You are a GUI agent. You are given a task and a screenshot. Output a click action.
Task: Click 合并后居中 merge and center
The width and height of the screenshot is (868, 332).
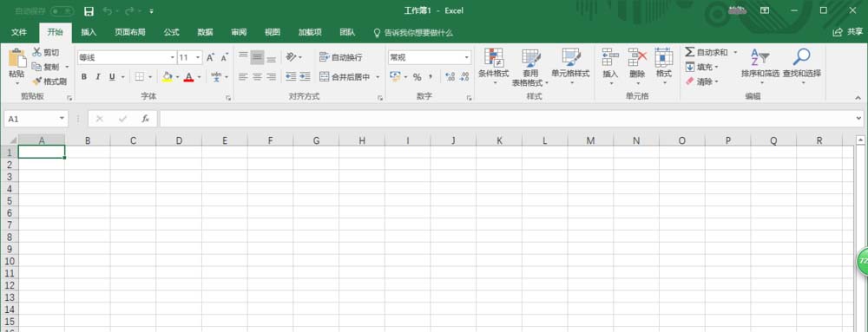(345, 77)
